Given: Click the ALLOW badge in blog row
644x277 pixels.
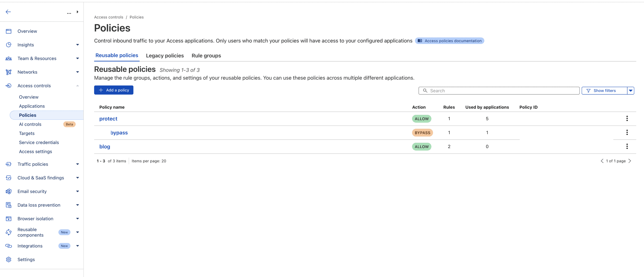Looking at the screenshot, I should [422, 147].
